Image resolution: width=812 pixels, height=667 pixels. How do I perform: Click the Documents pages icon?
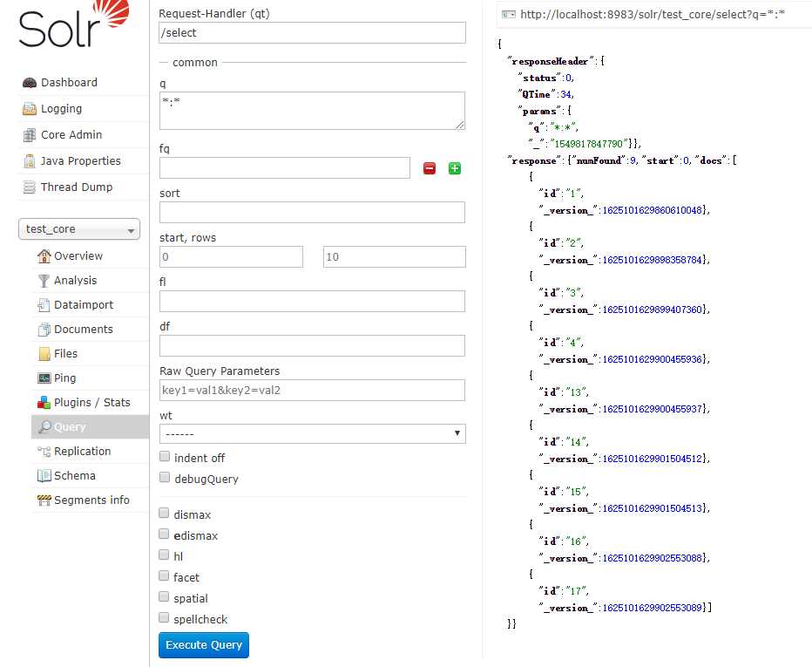click(44, 329)
